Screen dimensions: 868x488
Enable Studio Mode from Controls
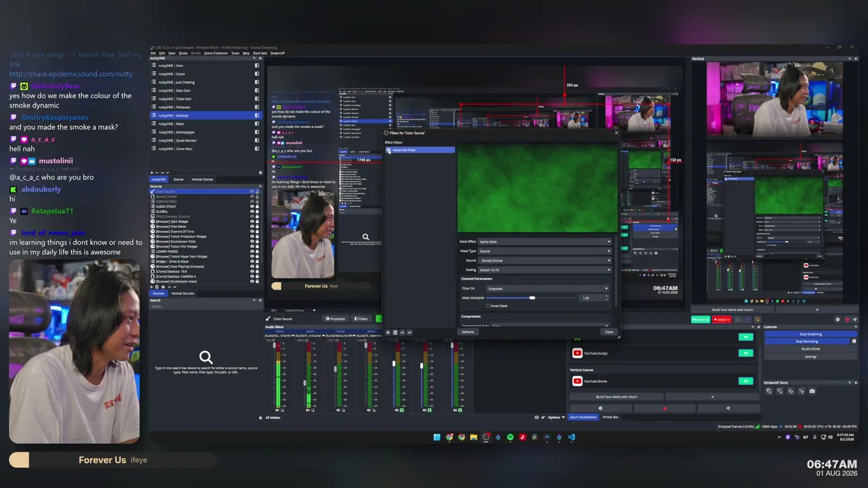(x=810, y=349)
